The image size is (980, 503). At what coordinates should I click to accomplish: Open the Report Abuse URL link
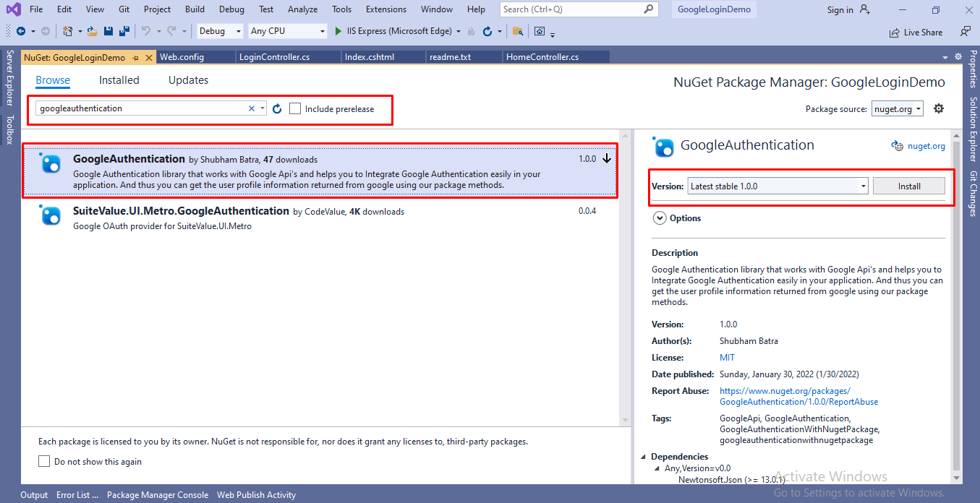coord(798,396)
